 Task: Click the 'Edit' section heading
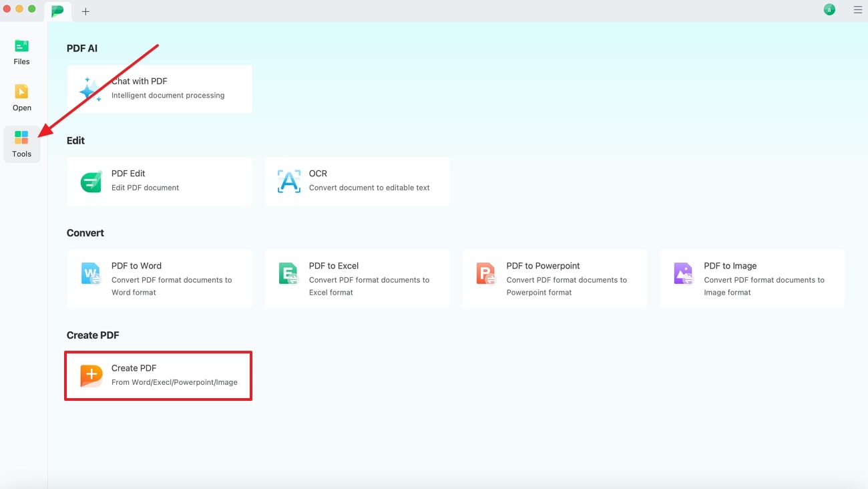pyautogui.click(x=75, y=140)
